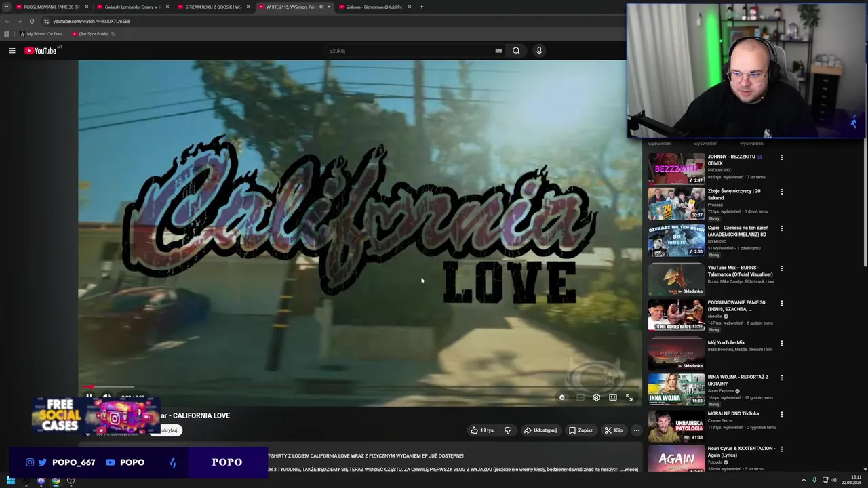Image resolution: width=868 pixels, height=488 pixels.
Task: Close the Żabson - Biznesman tab
Action: [410, 7]
